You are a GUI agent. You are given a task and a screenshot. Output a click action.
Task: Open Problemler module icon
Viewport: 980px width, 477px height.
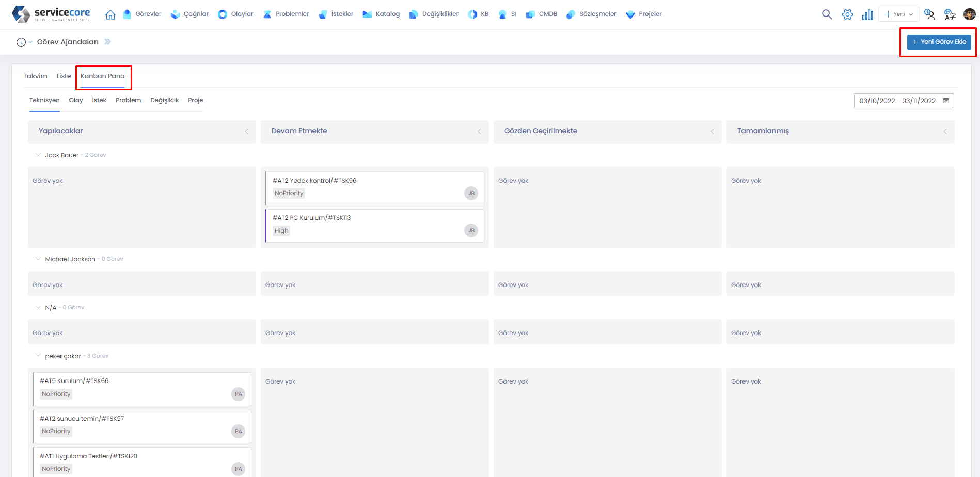(x=267, y=14)
